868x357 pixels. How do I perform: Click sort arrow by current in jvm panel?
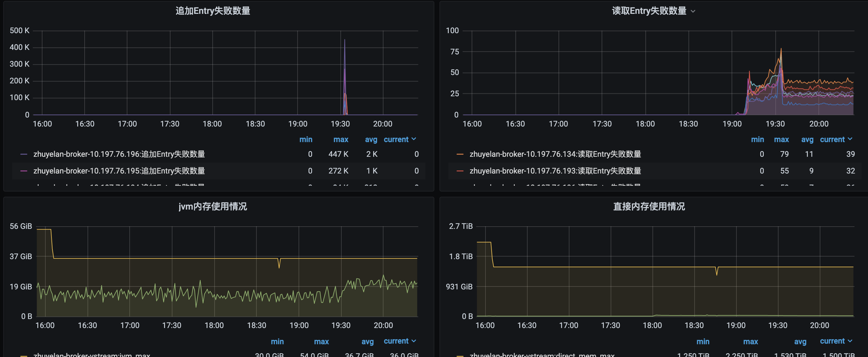(414, 341)
